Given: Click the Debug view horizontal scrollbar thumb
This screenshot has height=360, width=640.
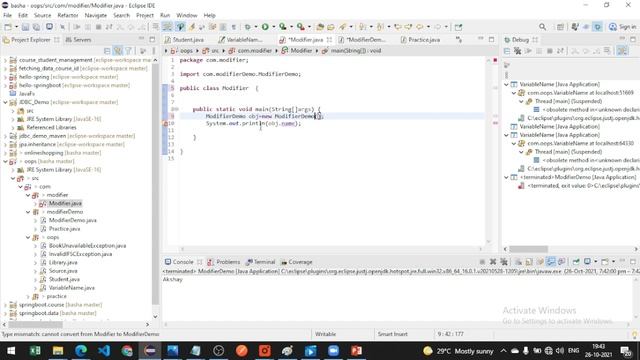Looking at the screenshot, I should (x=529, y=249).
